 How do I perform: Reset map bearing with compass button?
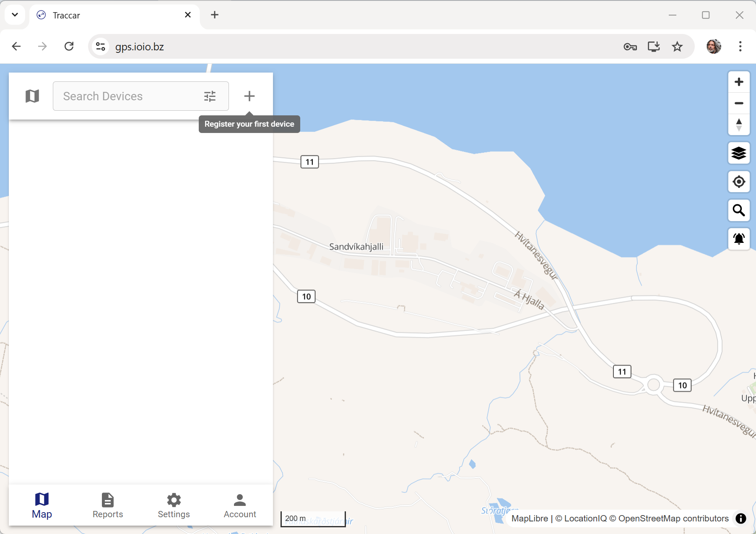[x=739, y=125]
